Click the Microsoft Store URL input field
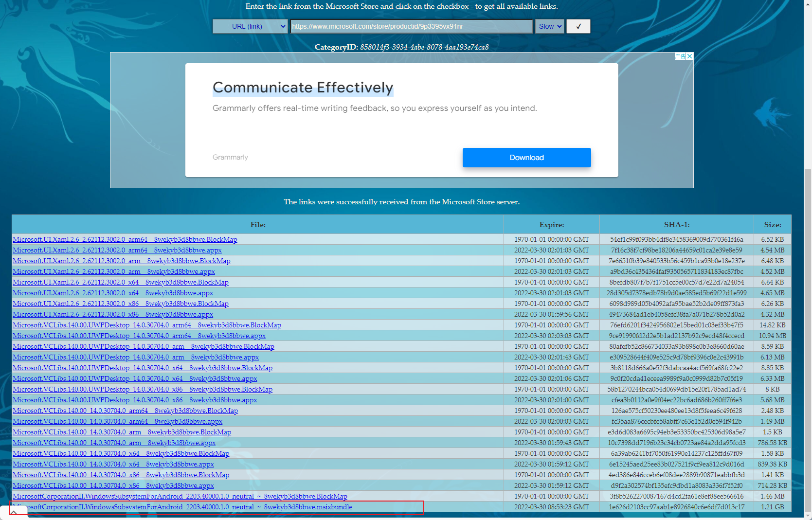This screenshot has width=812, height=520. coord(411,26)
